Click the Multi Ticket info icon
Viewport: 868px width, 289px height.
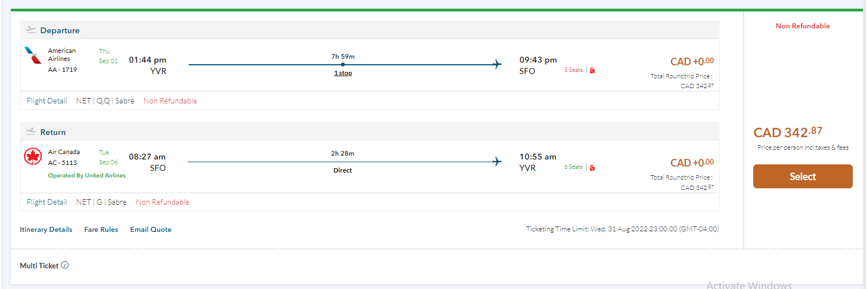[65, 265]
